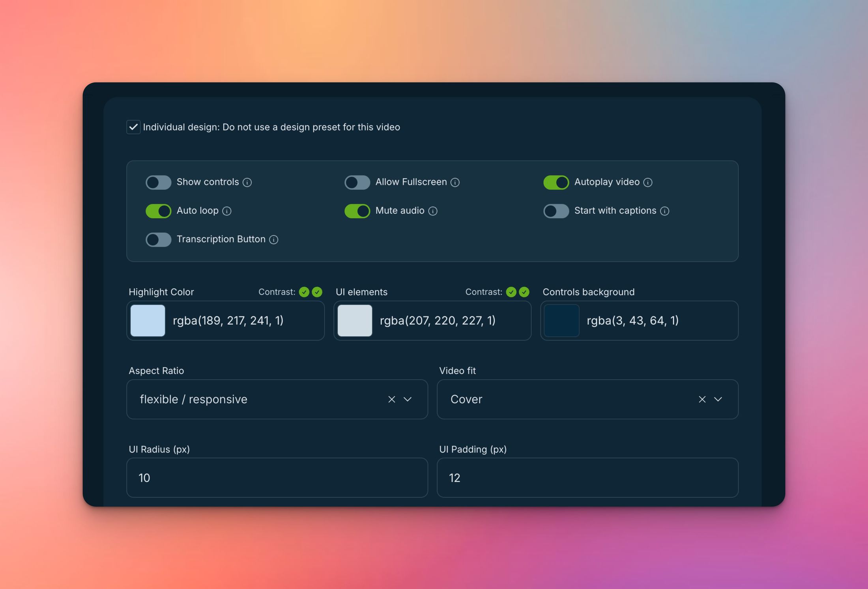Screen dimensions: 868x589
Task: Enable the Show controls toggle
Action: [x=158, y=182]
